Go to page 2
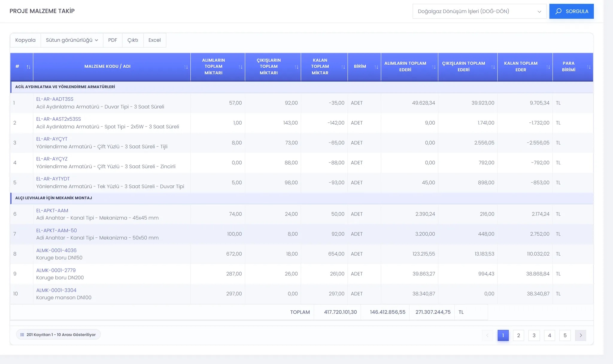613x364 pixels. (x=518, y=335)
